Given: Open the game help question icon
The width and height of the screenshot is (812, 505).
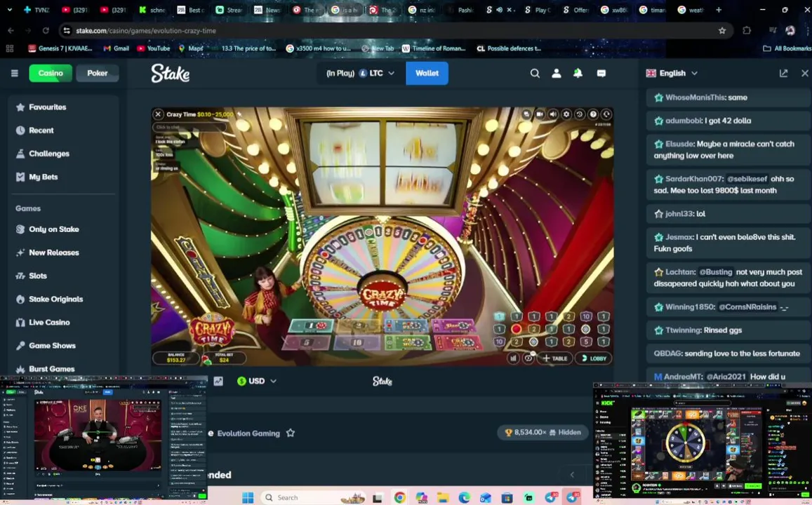Looking at the screenshot, I should point(594,114).
